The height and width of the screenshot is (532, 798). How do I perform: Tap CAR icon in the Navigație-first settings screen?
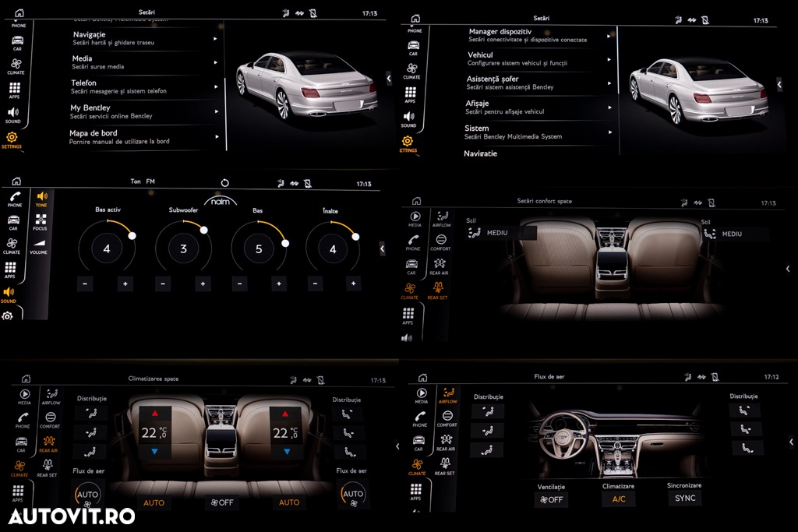click(x=17, y=43)
